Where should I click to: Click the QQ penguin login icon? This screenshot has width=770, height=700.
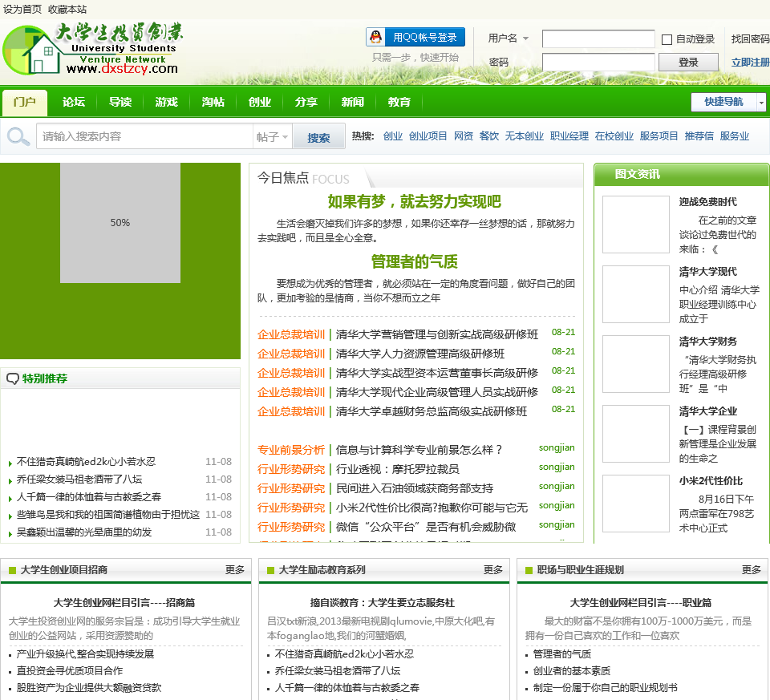click(x=376, y=37)
